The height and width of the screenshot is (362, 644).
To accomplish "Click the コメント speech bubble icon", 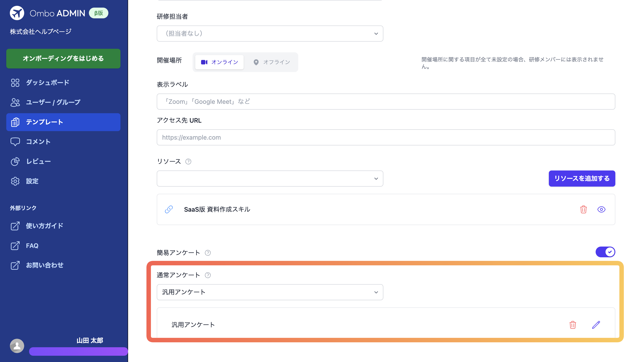I will [x=15, y=142].
